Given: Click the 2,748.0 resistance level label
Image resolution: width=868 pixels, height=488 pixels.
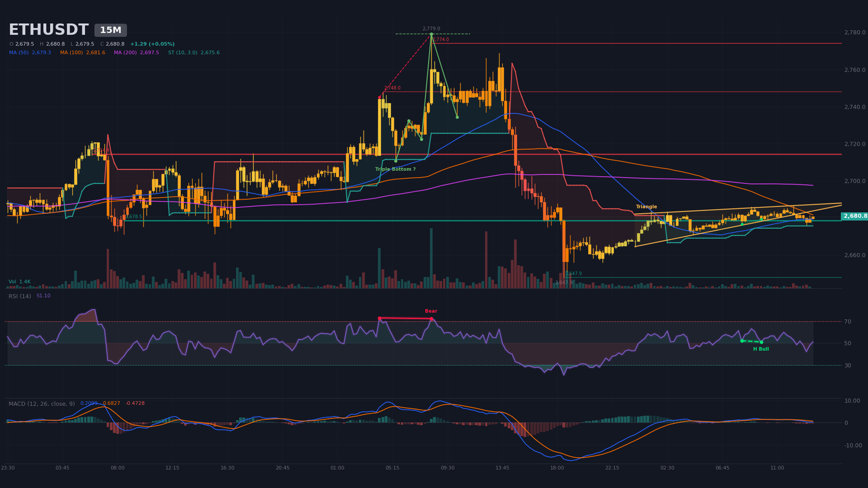Looking at the screenshot, I should 392,88.
